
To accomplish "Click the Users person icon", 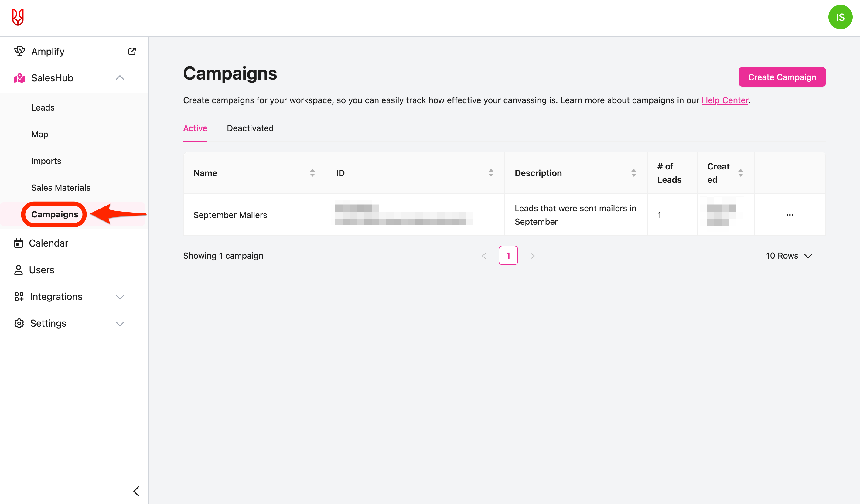I will 19,270.
